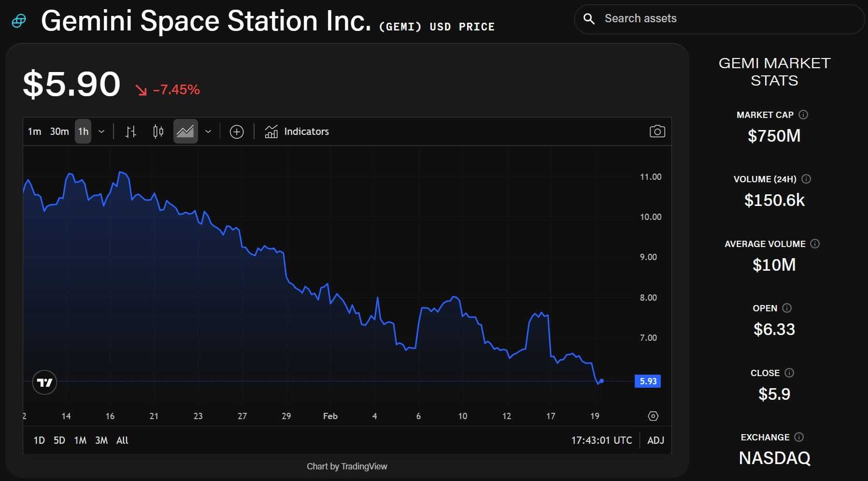Click the 5D range button
Screen dimensions: 868x481
pyautogui.click(x=60, y=440)
